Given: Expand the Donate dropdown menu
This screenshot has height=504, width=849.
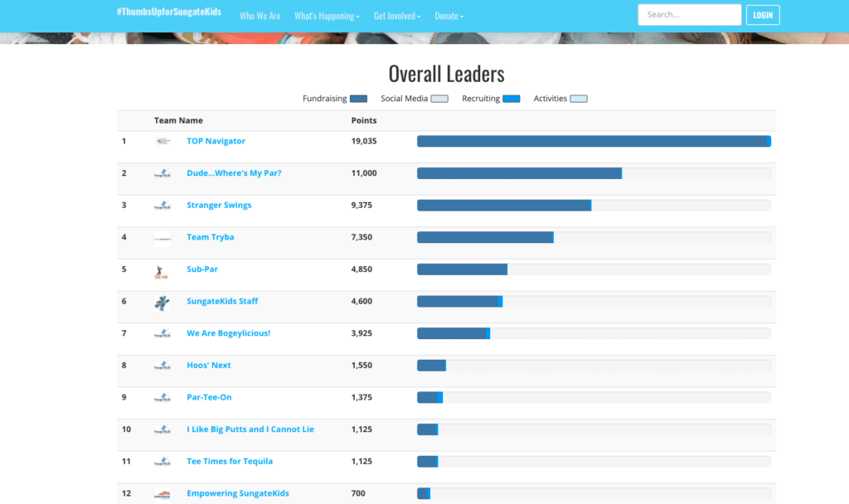Looking at the screenshot, I should point(449,17).
